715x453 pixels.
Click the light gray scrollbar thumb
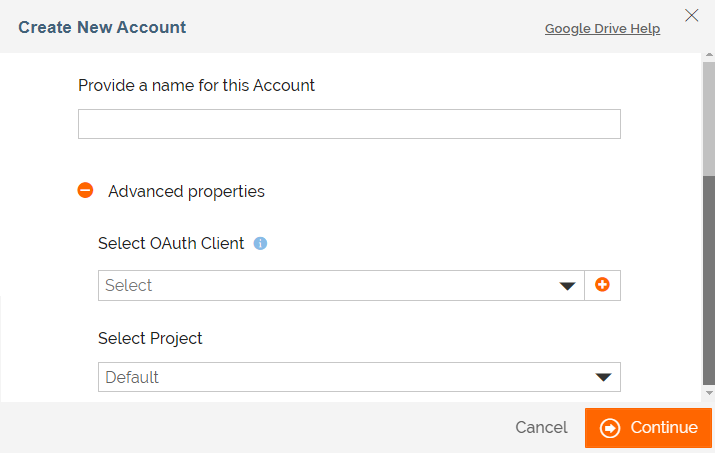click(709, 119)
